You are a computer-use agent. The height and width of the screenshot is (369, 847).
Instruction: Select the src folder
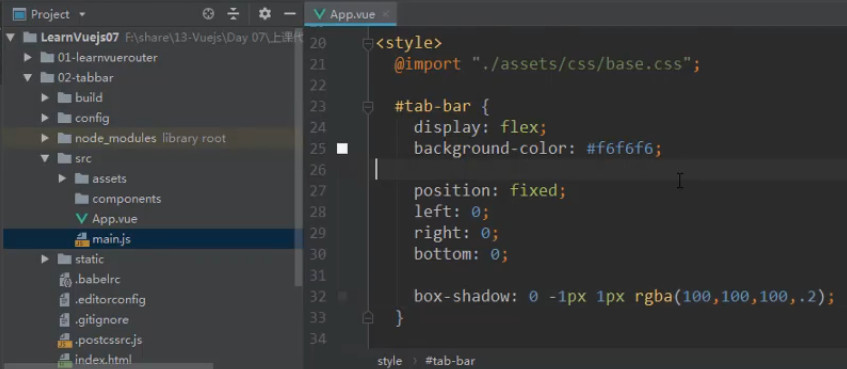pos(83,159)
